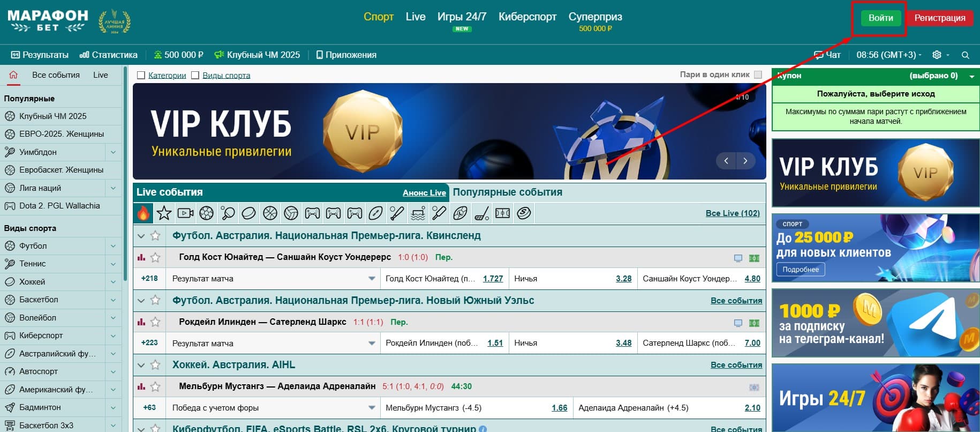This screenshot has height=432, width=980.
Task: Show previous banner slide arrow
Action: [x=726, y=161]
